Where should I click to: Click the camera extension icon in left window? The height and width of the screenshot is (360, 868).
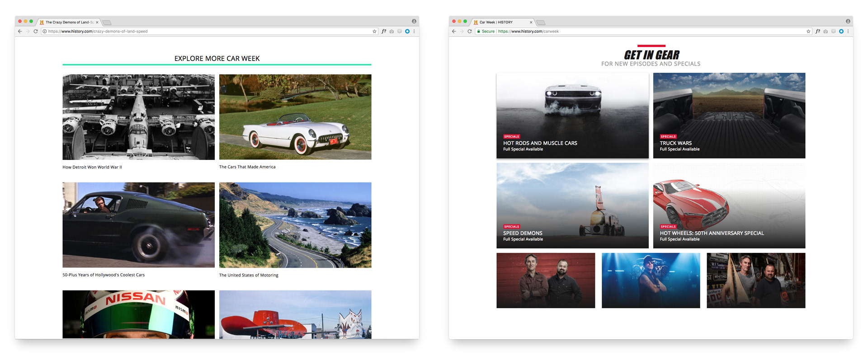[392, 31]
